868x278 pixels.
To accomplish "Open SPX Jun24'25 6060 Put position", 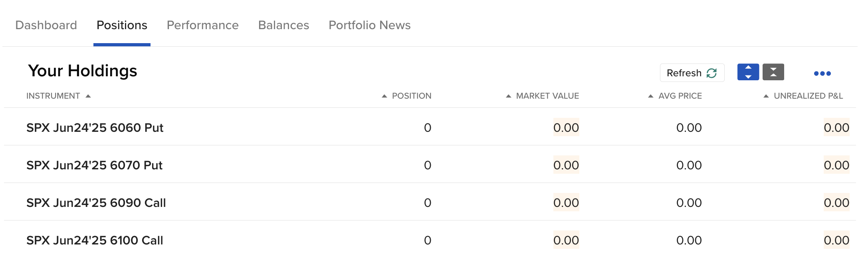I will tap(95, 128).
